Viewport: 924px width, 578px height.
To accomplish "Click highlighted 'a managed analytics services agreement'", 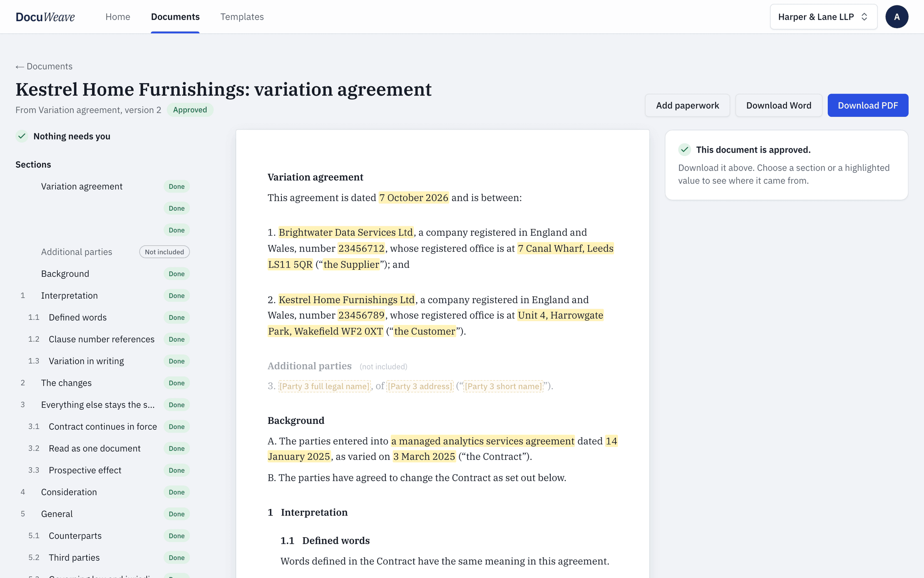I will (483, 441).
